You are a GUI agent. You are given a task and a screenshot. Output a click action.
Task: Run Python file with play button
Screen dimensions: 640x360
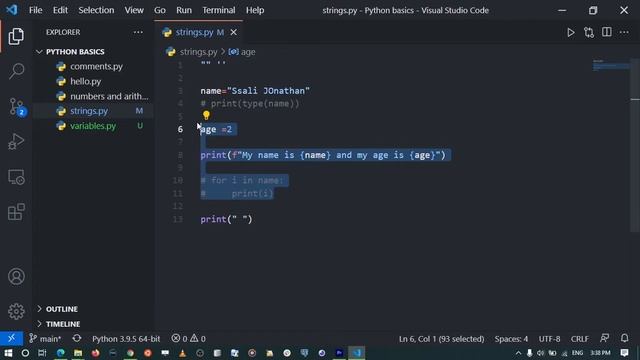(x=571, y=32)
